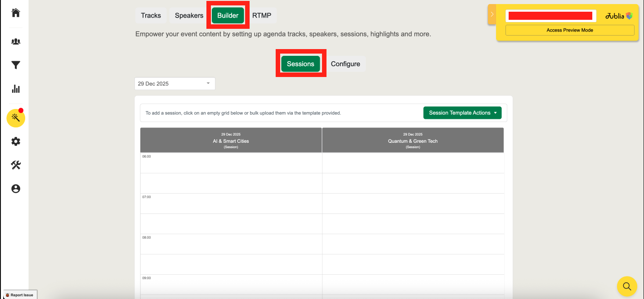
Task: Click the session-adding instruction text
Action: [x=243, y=113]
